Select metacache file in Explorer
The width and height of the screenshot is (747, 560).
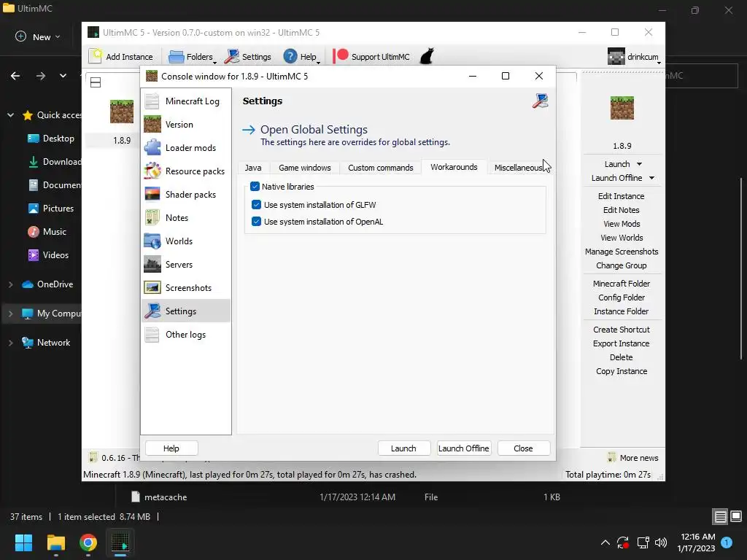tap(166, 497)
